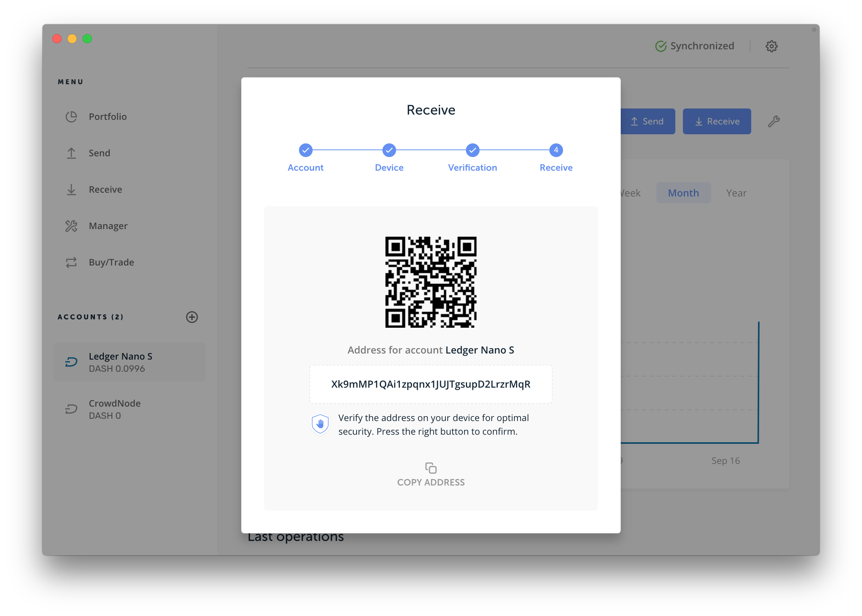The width and height of the screenshot is (862, 616).
Task: Click the green fullscreen window button
Action: (x=87, y=39)
